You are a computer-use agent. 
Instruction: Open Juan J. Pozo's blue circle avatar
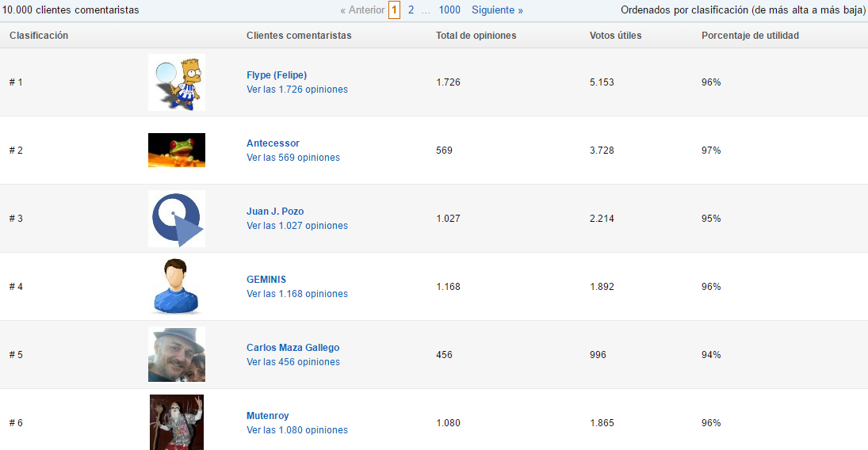pos(176,219)
